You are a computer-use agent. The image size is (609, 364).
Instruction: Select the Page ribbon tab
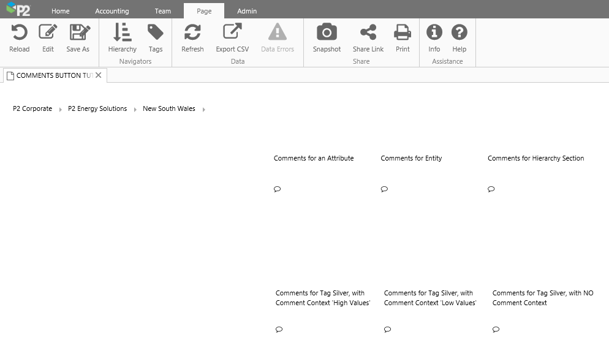click(204, 11)
